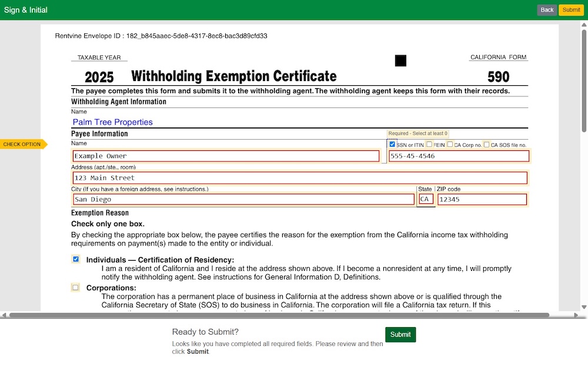This screenshot has height=370, width=588.
Task: Click the vertical scrollbar thumb
Action: 584,81
